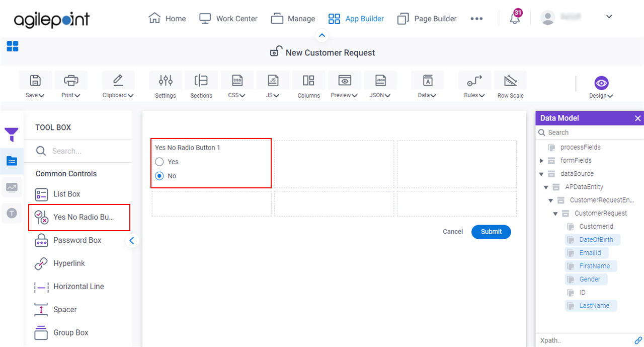Click the Data Model search field
Viewport: 644px width, 347px height.
[x=590, y=132]
